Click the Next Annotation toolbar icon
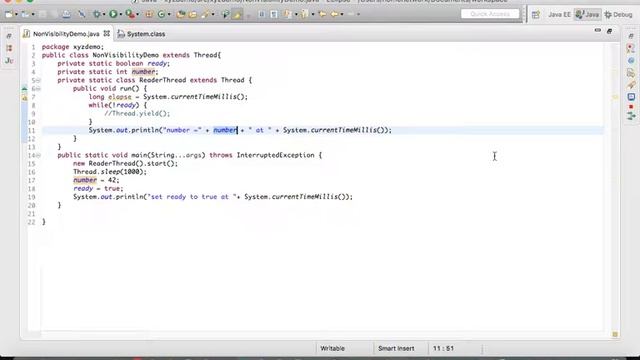Image resolution: width=640 pixels, height=360 pixels. click(289, 14)
